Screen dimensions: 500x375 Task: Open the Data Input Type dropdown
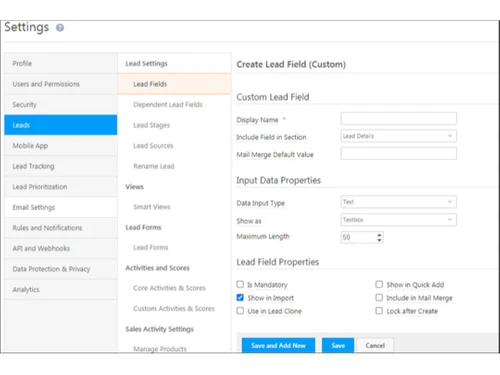[x=399, y=202]
